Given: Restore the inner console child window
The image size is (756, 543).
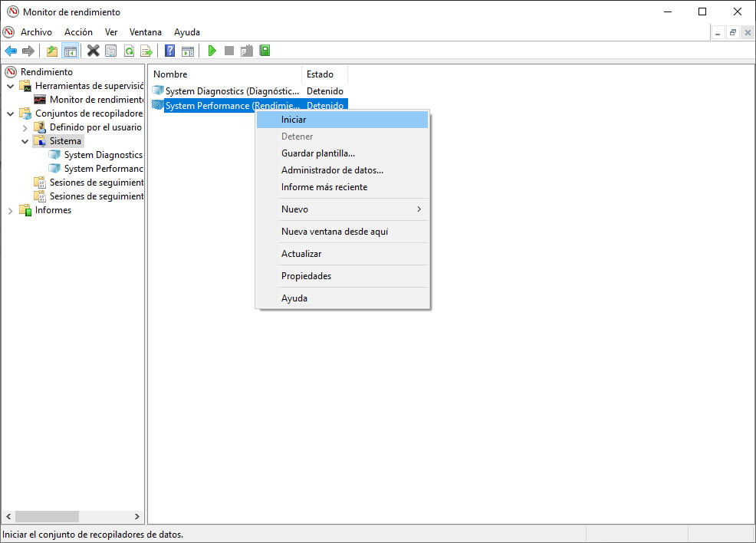Looking at the screenshot, I should (733, 33).
